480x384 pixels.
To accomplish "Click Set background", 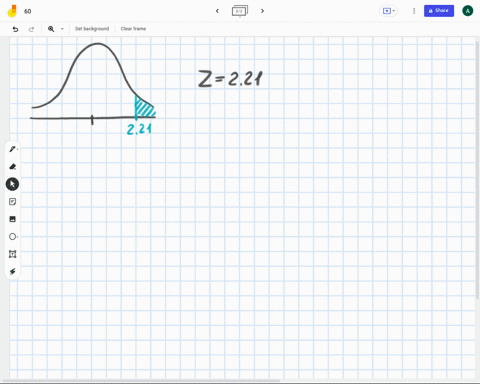I will 92,29.
